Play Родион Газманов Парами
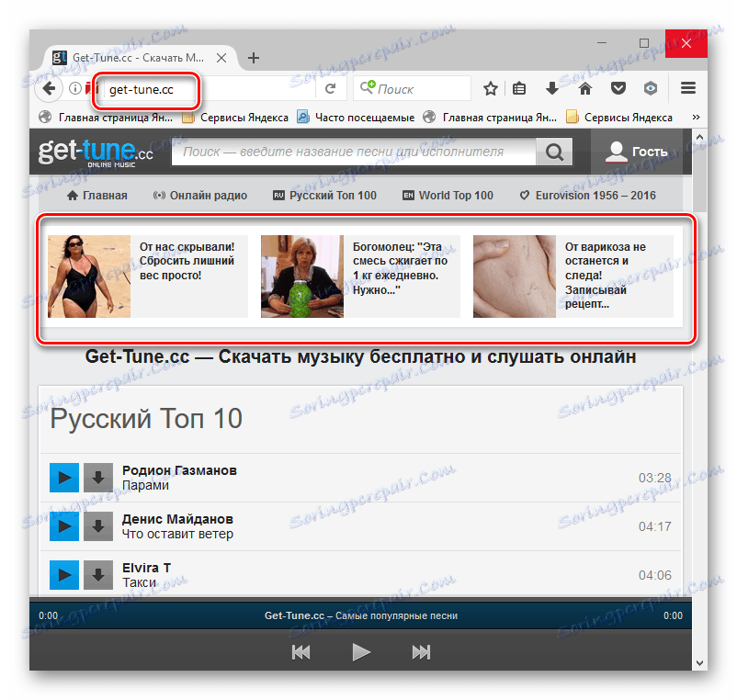Viewport: 737px width, 700px height. pos(64,478)
